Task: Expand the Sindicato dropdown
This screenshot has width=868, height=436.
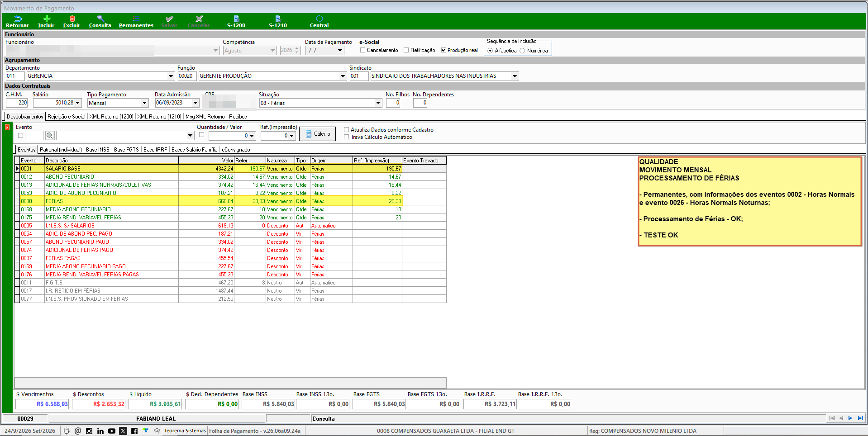Action: point(515,76)
